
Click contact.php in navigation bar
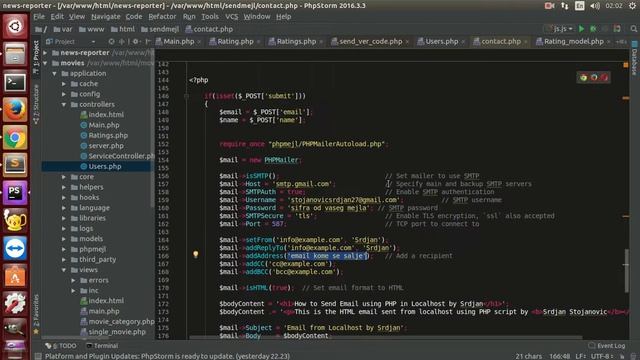click(x=209, y=29)
